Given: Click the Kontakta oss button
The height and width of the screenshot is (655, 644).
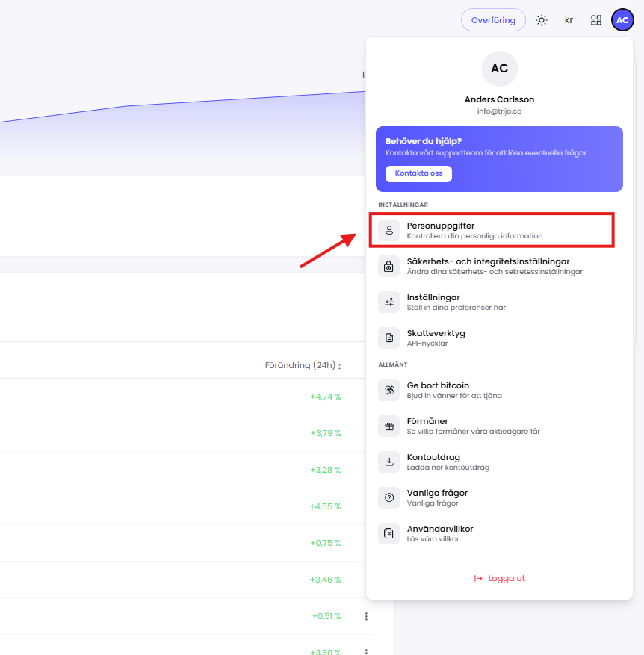Looking at the screenshot, I should (x=418, y=173).
